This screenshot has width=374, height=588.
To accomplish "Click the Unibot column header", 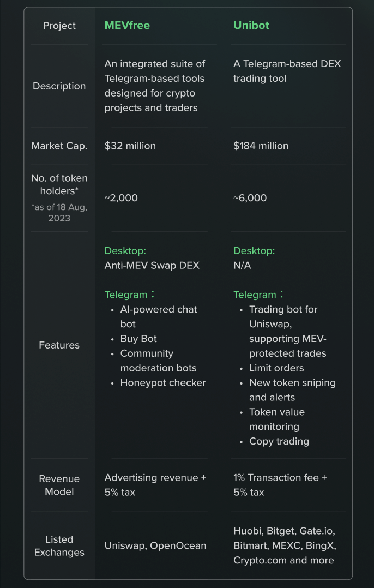I will (x=251, y=26).
